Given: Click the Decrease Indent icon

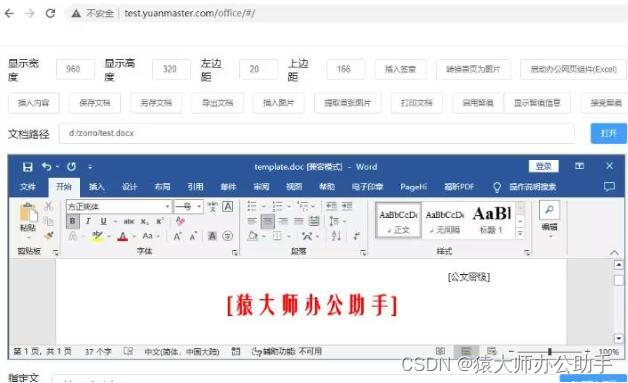Looking at the screenshot, I should (331, 206).
